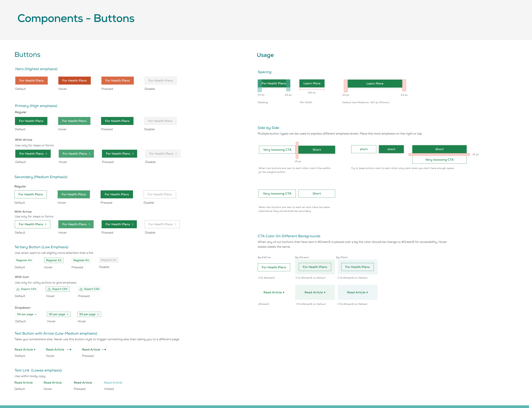Click the small triangle beside the Default Read Article text button
The height and width of the screenshot is (408, 532).
(35, 350)
